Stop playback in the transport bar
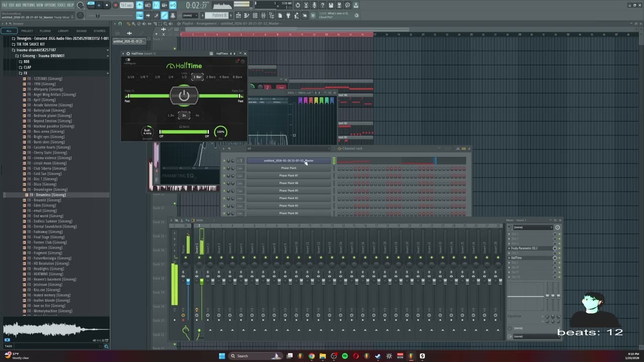This screenshot has width=644, height=362. (107, 5)
